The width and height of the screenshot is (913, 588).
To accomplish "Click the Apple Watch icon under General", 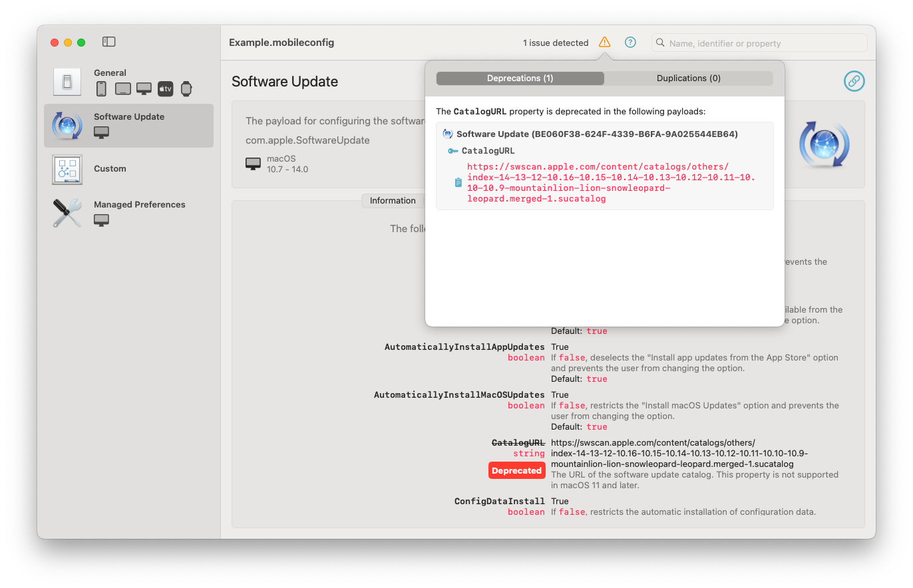I will click(x=186, y=88).
